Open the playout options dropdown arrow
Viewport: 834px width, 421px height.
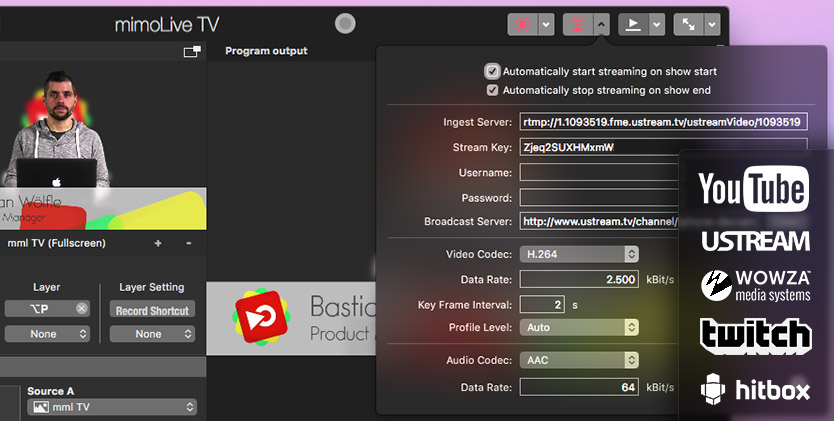pos(657,24)
